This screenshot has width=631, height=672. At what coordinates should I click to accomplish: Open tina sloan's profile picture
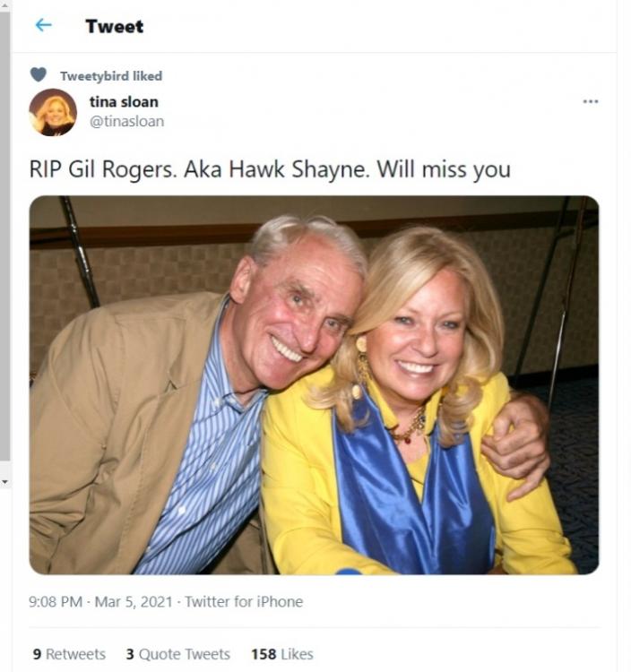53,112
